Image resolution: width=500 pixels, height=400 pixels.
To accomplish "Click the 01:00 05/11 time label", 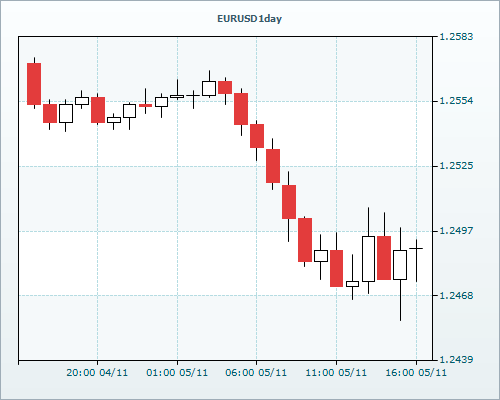I will pyautogui.click(x=177, y=372).
